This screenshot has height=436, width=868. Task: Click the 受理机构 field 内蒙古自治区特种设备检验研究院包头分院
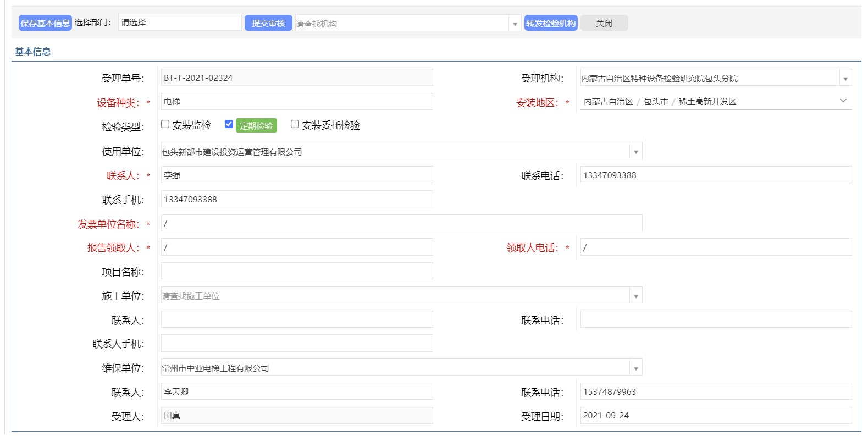click(x=710, y=79)
